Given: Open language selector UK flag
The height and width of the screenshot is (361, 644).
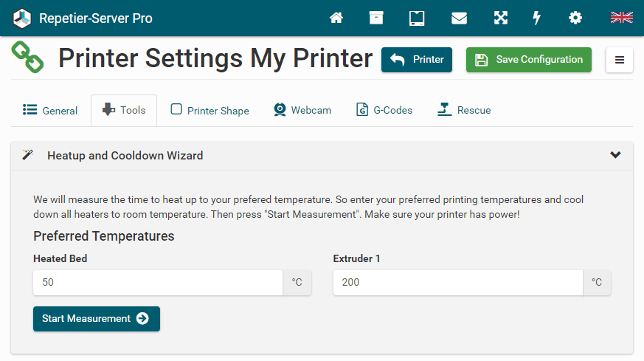Looking at the screenshot, I should coord(621,18).
